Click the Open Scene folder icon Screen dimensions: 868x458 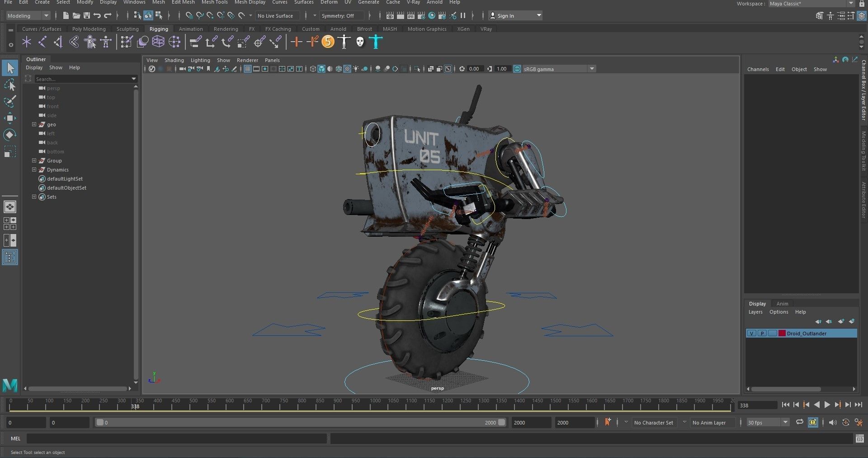pos(76,15)
